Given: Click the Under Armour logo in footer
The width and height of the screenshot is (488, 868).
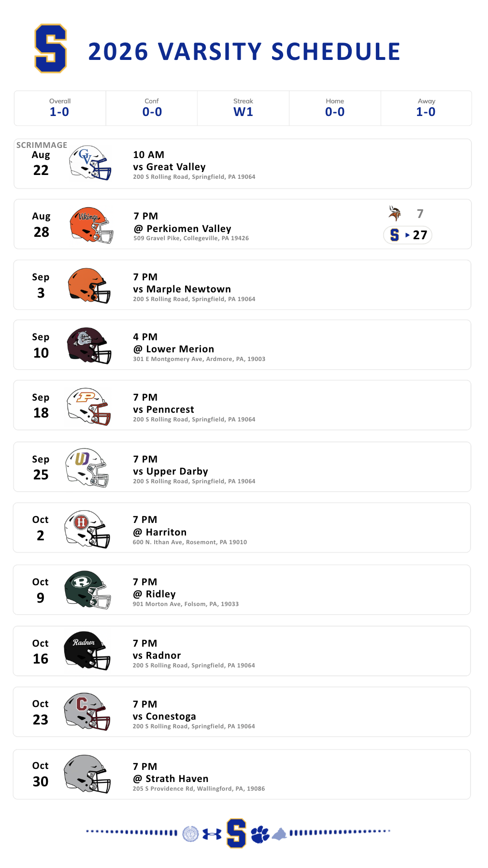Looking at the screenshot, I should point(212,834).
